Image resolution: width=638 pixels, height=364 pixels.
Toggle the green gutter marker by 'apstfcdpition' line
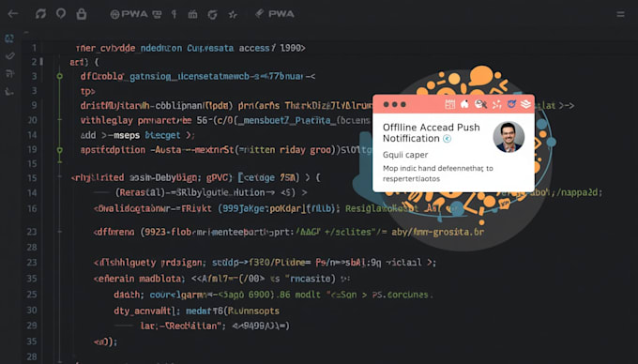tap(60, 150)
